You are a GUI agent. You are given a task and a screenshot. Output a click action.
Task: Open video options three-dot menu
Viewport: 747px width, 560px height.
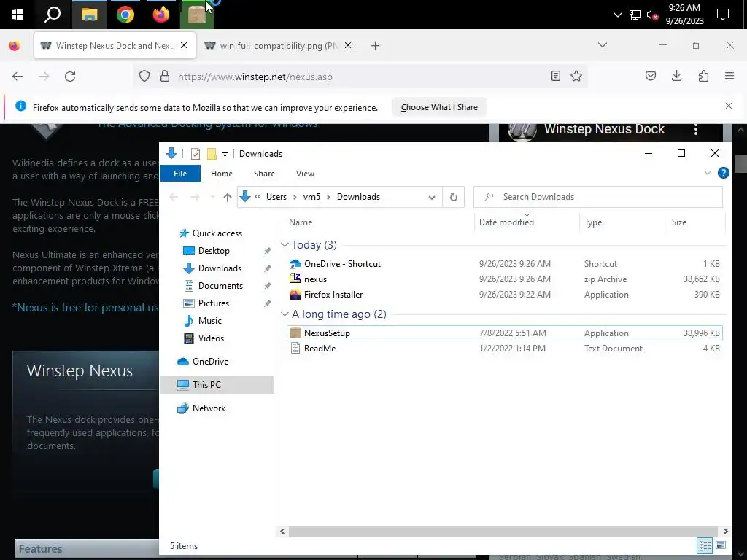click(695, 130)
